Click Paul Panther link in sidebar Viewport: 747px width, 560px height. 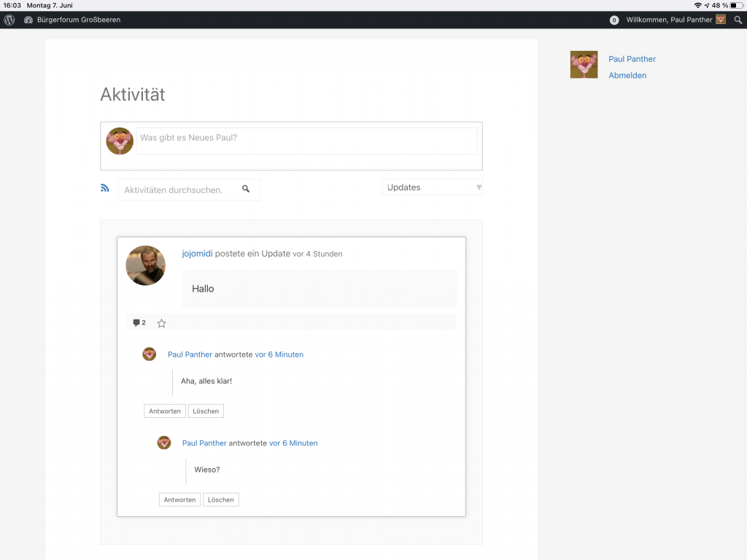coord(632,59)
